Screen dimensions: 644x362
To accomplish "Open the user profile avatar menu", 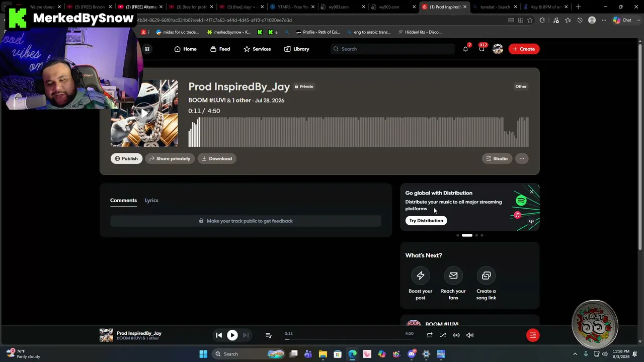I will click(498, 49).
